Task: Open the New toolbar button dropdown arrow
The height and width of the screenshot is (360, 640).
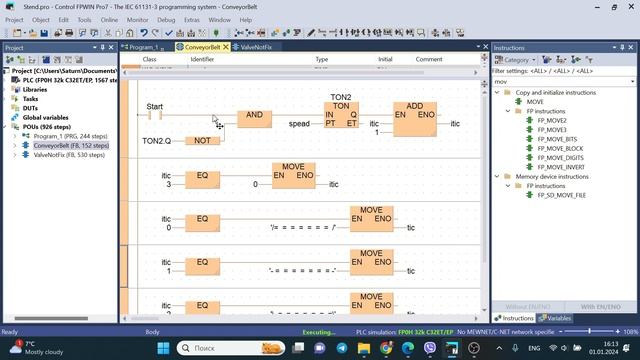Action: 24,33
